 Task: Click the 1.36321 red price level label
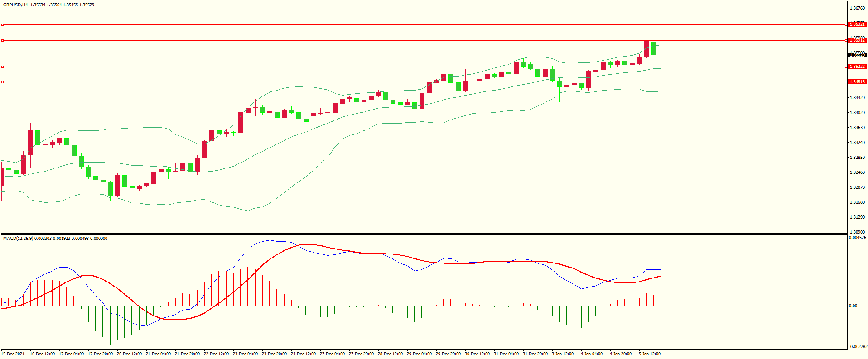[x=857, y=24]
